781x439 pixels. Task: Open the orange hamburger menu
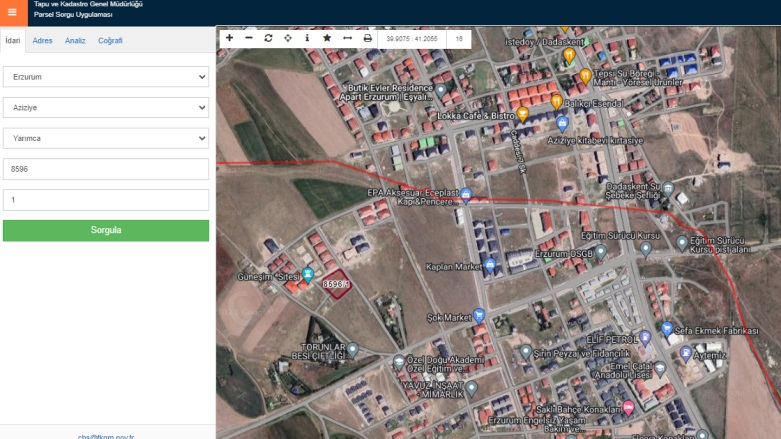[x=12, y=13]
